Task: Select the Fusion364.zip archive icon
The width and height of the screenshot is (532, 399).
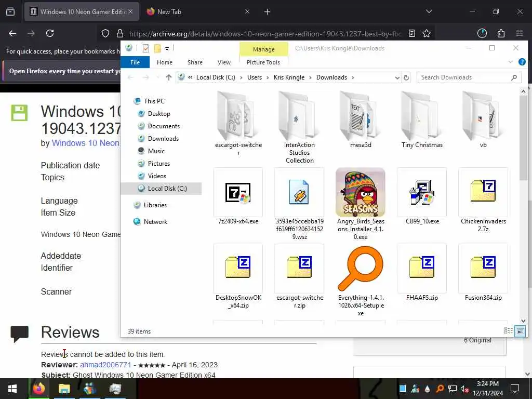Action: (x=483, y=267)
